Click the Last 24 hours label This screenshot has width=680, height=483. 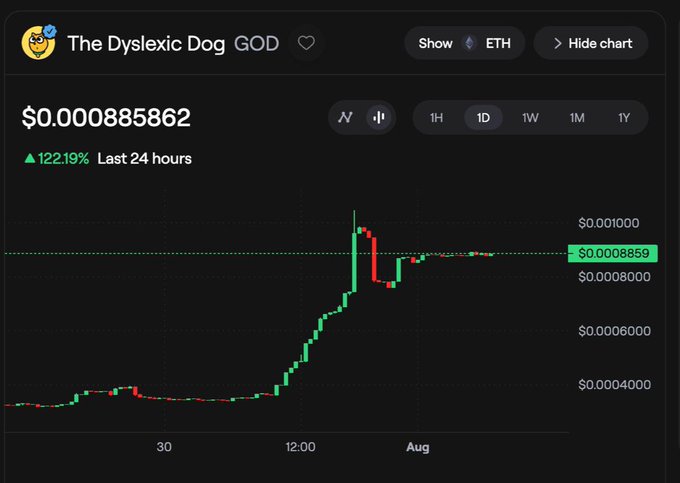(144, 159)
